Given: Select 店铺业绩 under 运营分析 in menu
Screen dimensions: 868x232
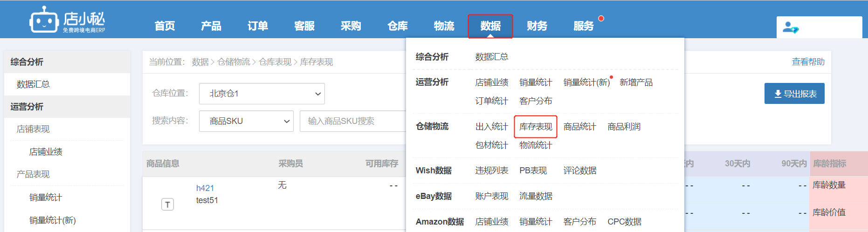Looking at the screenshot, I should pyautogui.click(x=492, y=82).
